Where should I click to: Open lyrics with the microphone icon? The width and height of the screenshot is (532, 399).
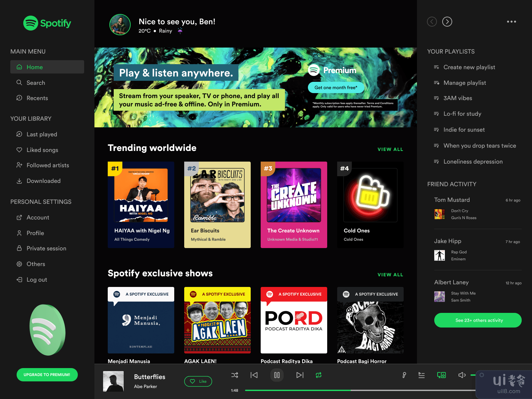[404, 375]
